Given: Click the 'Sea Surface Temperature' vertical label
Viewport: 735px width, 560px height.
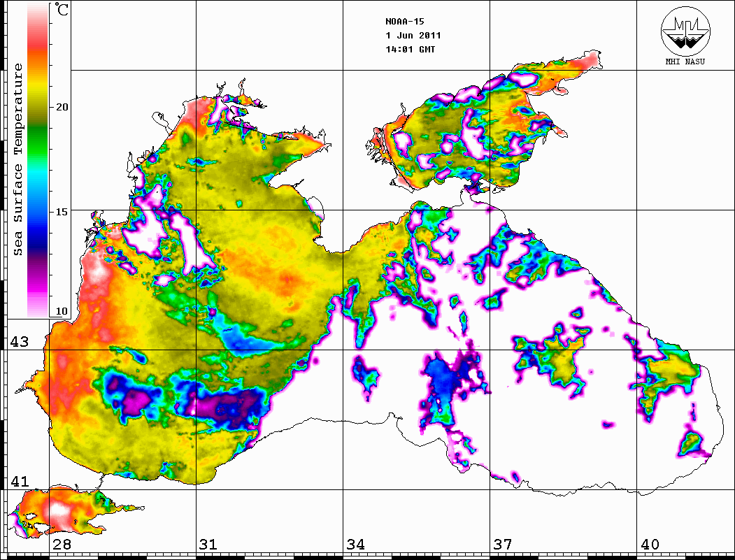Looking at the screenshot, I should [x=17, y=159].
